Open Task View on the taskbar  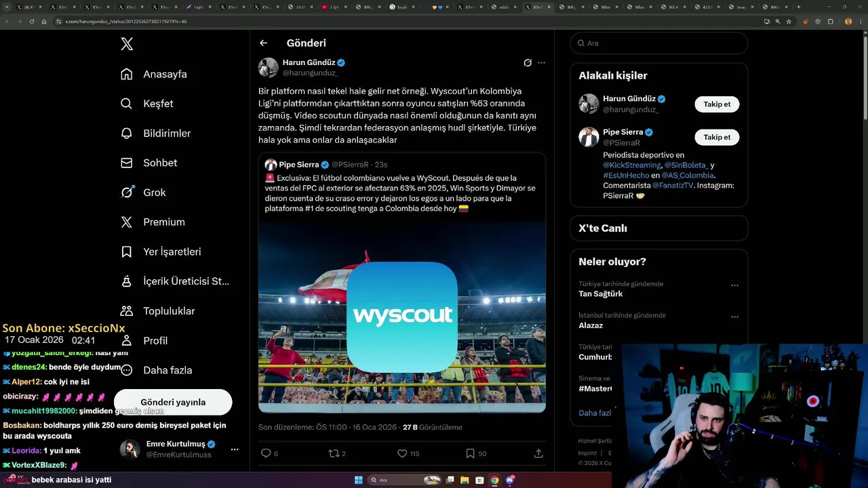[450, 480]
